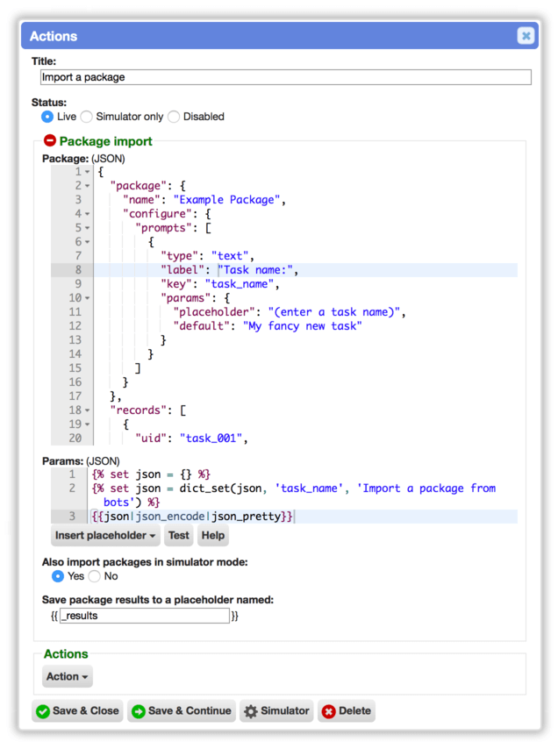The width and height of the screenshot is (558, 756).
Task: Click the gear icon on the Simulator button
Action: pos(251,711)
